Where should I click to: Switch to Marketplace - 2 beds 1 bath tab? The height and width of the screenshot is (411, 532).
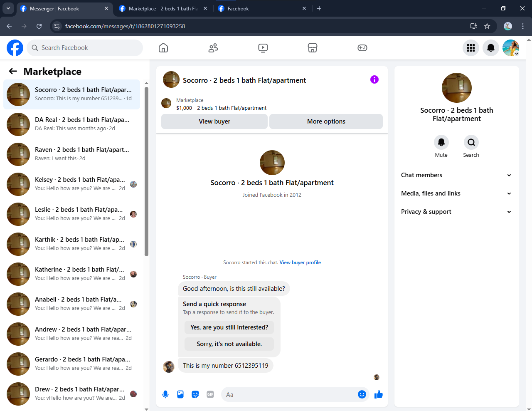click(163, 8)
